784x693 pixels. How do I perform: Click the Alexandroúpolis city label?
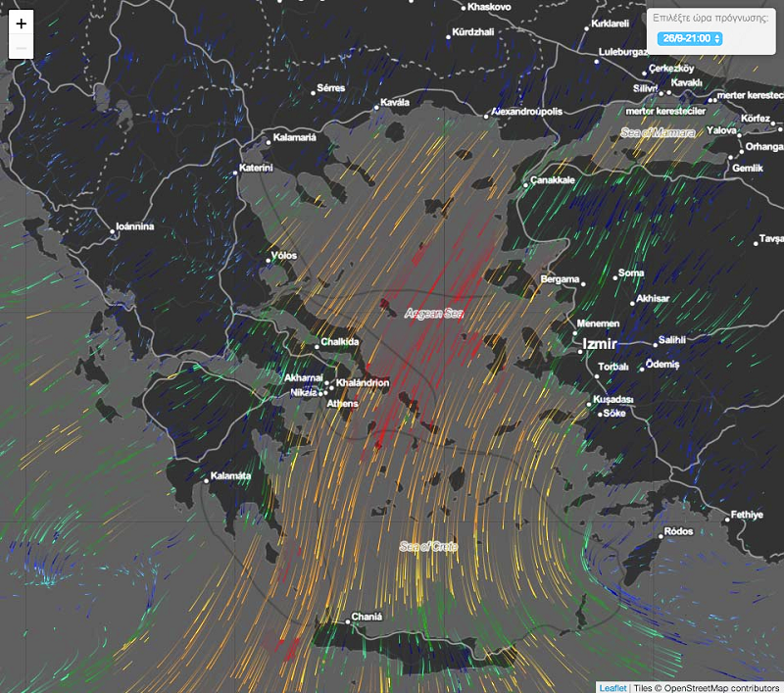point(528,112)
